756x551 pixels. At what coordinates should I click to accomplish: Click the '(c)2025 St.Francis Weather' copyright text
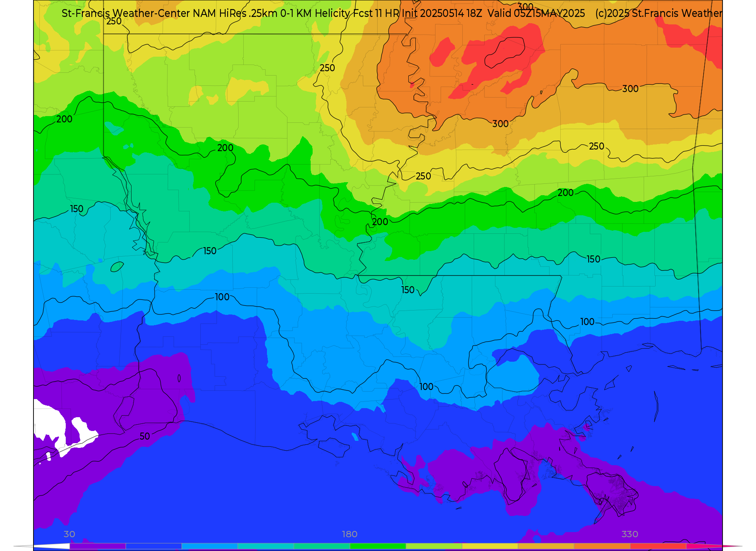click(659, 13)
